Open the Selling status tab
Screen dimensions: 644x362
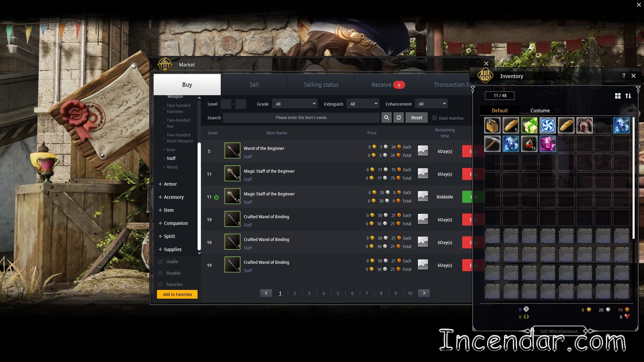(321, 85)
